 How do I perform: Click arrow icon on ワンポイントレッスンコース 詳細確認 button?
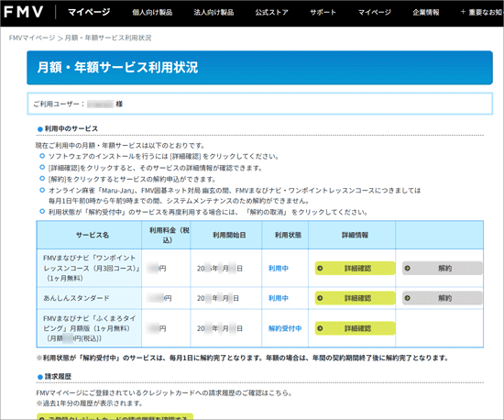coord(320,268)
